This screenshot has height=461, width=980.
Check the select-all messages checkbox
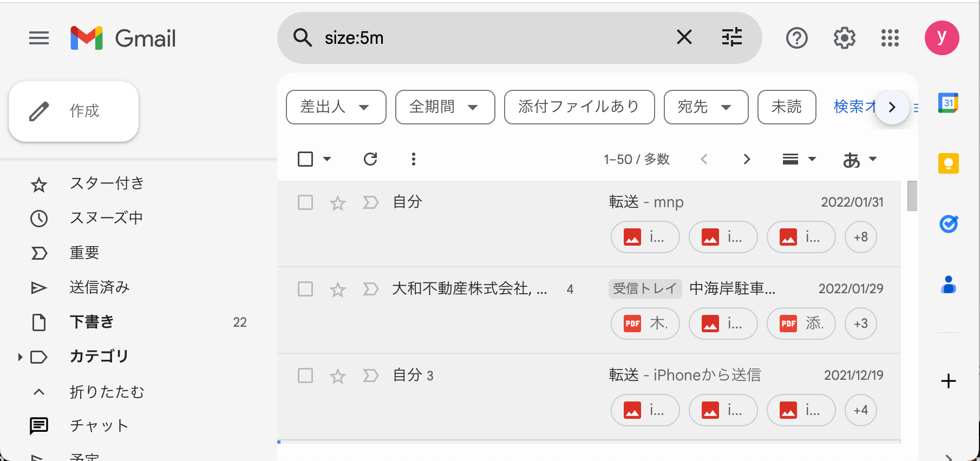coord(305,159)
